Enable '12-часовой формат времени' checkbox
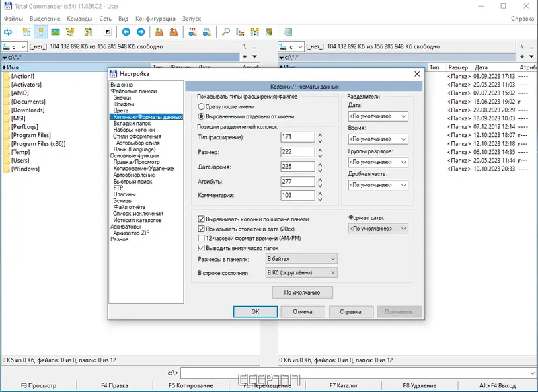The image size is (538, 392). (201, 238)
